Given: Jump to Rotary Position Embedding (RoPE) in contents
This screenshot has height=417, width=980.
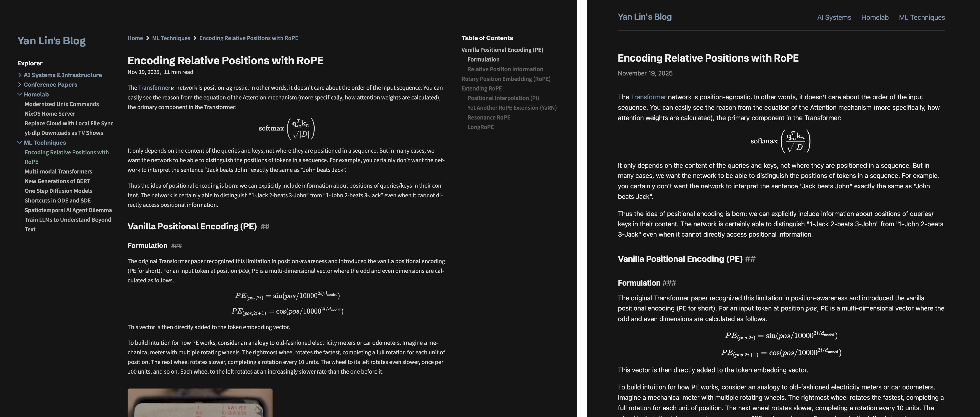Looking at the screenshot, I should coord(506,79).
